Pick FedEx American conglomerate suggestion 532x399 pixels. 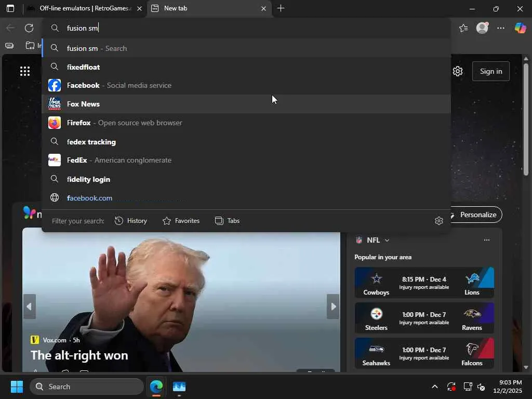tap(246, 160)
